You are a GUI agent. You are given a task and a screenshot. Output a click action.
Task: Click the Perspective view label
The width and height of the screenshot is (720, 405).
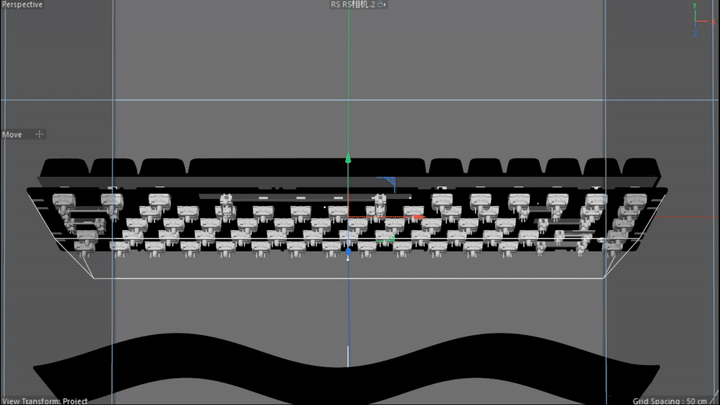22,5
